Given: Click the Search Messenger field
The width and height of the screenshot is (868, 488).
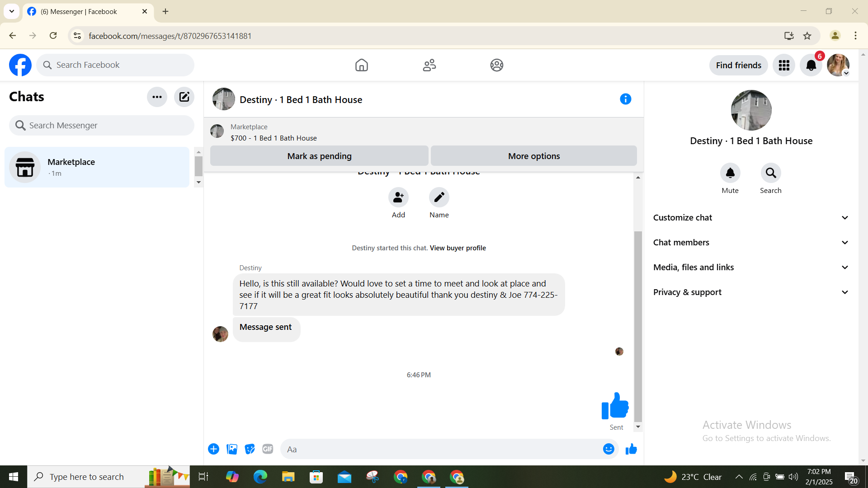Looking at the screenshot, I should [x=102, y=125].
